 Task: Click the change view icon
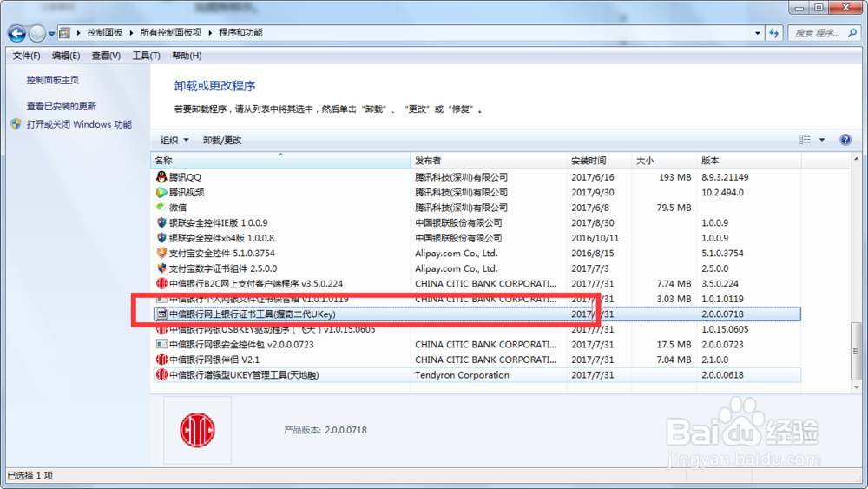(x=805, y=140)
